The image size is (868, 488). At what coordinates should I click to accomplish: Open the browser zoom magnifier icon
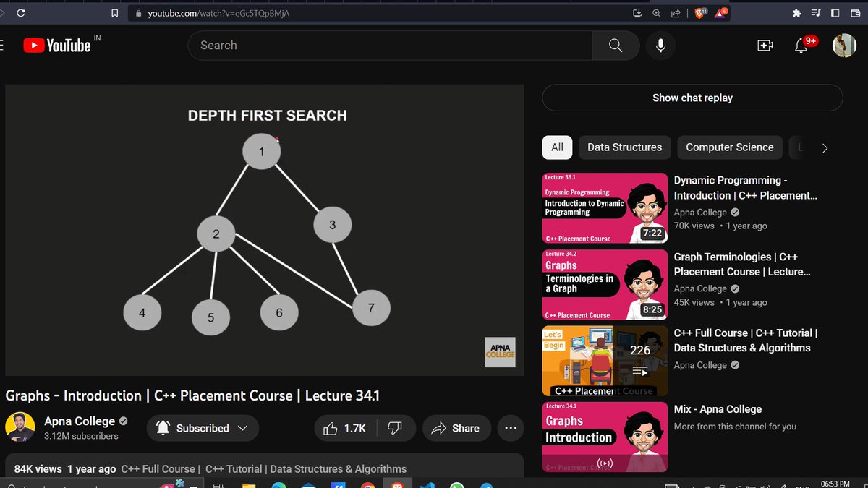point(656,13)
